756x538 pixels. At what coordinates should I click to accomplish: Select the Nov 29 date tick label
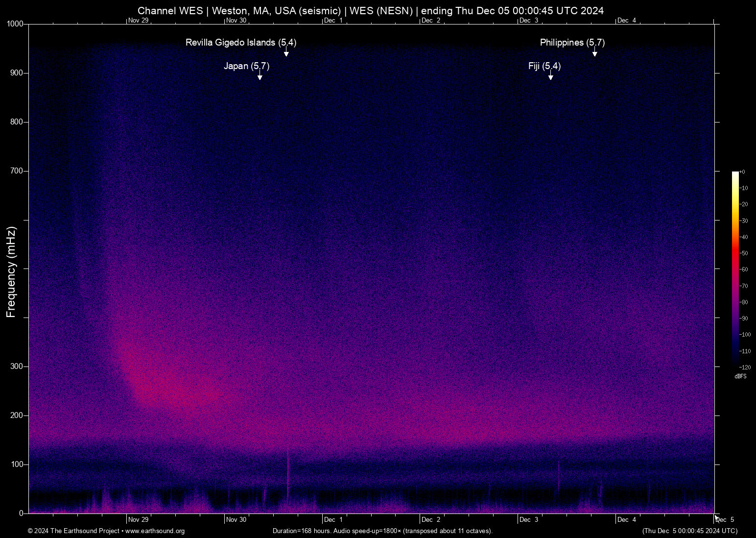click(139, 519)
